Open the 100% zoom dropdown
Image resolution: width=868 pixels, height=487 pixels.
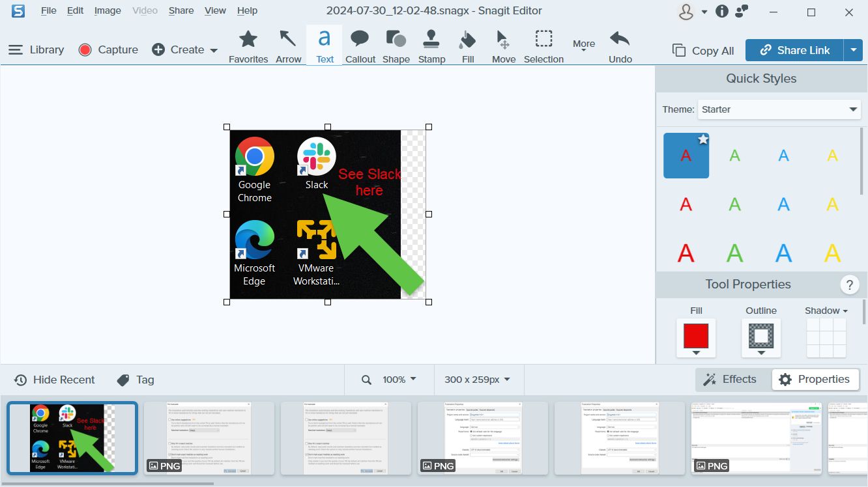click(x=399, y=380)
